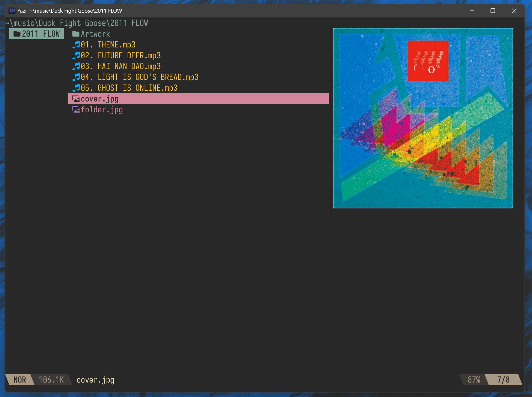532x397 pixels.
Task: Click the folder icon beside Artwork
Action: (76, 34)
